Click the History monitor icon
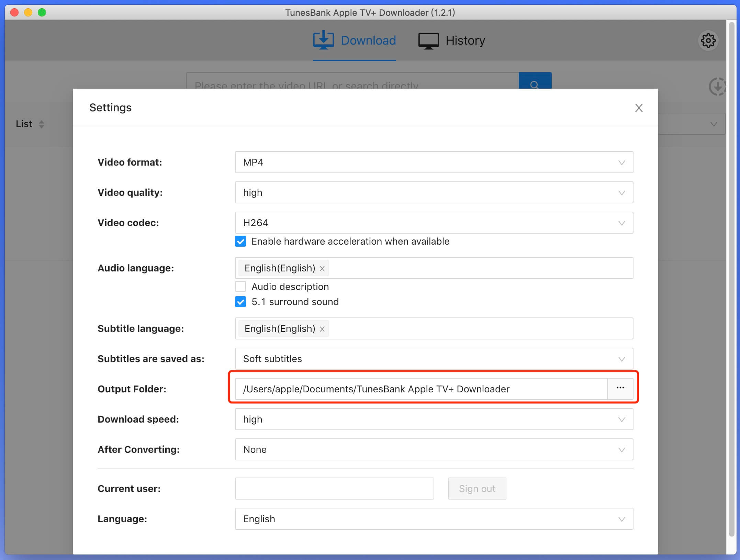Image resolution: width=740 pixels, height=560 pixels. [428, 41]
